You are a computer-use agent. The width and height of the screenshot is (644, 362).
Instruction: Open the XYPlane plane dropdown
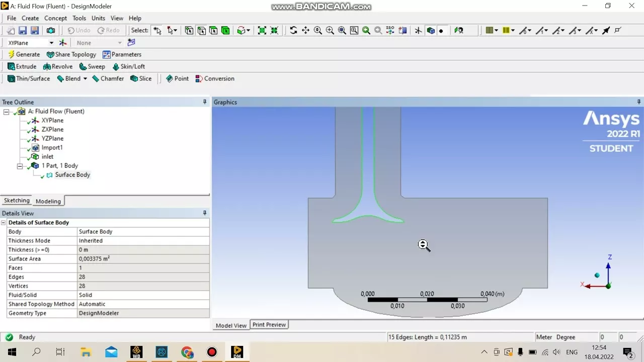(51, 43)
